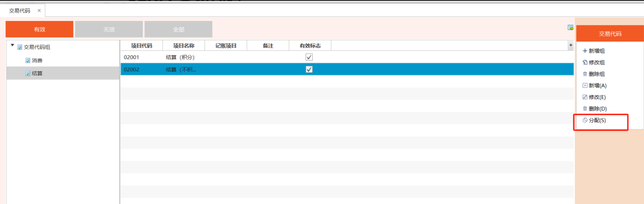The height and width of the screenshot is (204, 644).
Task: Open the column chooser at the grid header's right edge
Action: pyautogui.click(x=571, y=45)
